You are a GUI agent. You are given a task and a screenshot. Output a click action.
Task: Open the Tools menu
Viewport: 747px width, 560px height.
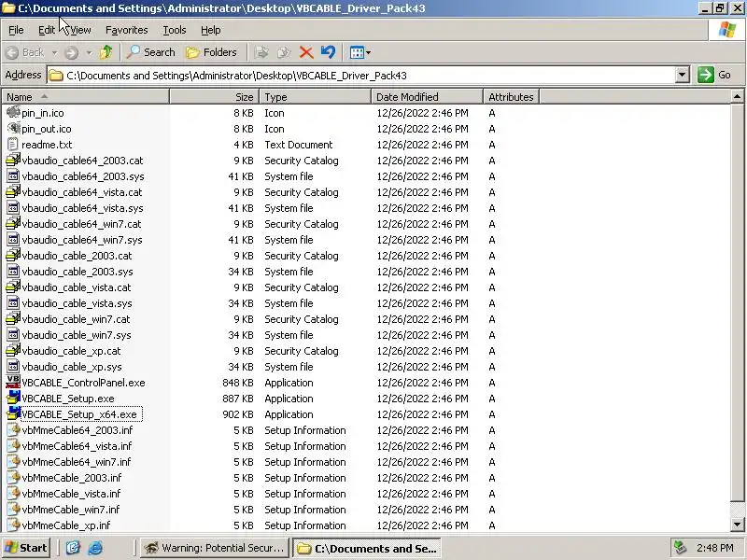point(175,30)
